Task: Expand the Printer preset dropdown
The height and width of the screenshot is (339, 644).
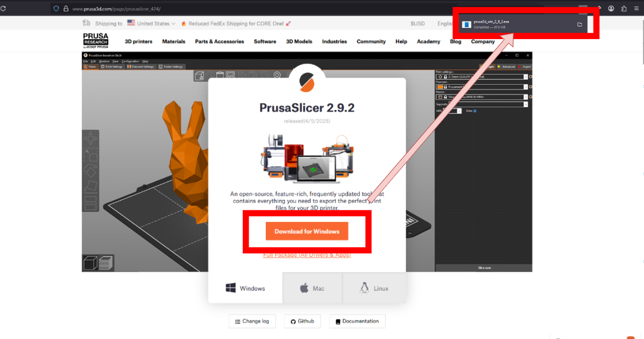Action: coord(526,97)
